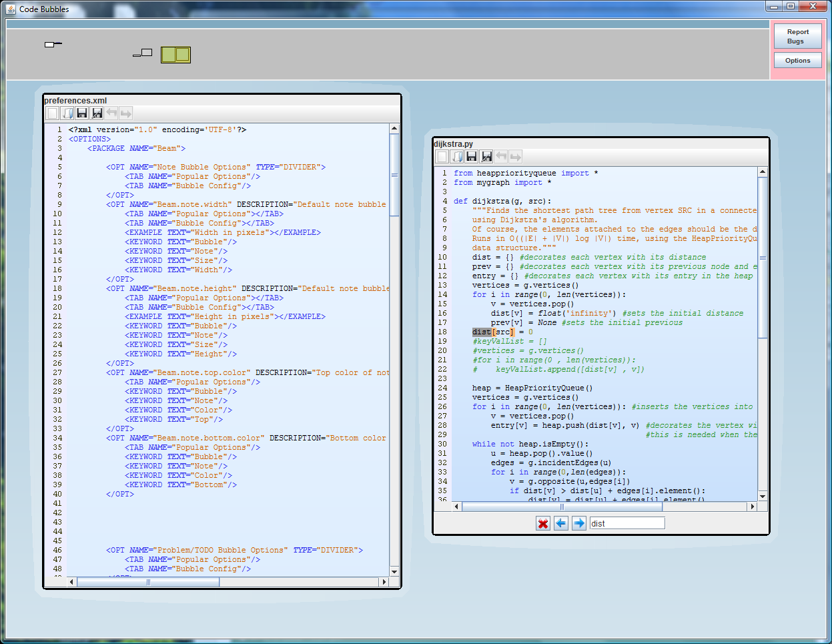The height and width of the screenshot is (644, 832).
Task: Click horizontal scrollbar thumb in preferences.xml editor
Action: (148, 582)
